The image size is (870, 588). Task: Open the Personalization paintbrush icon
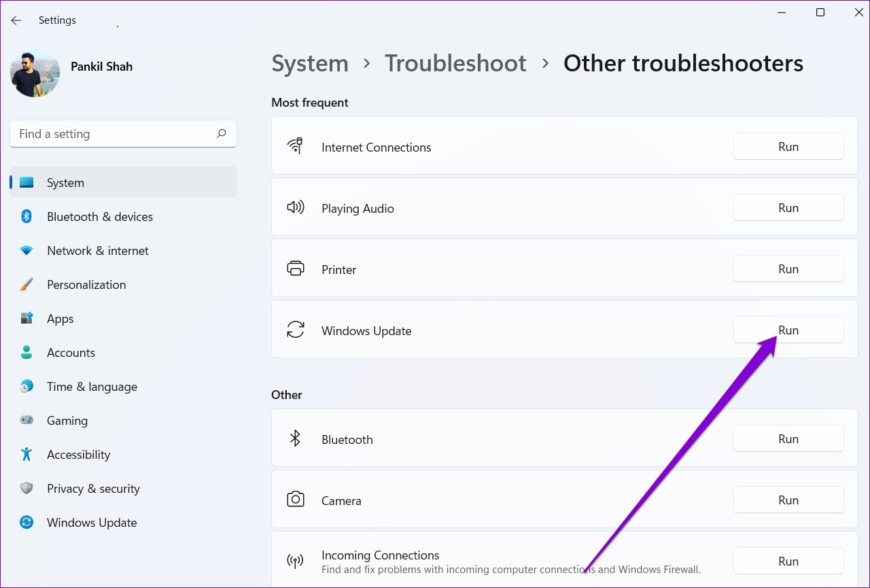(27, 285)
